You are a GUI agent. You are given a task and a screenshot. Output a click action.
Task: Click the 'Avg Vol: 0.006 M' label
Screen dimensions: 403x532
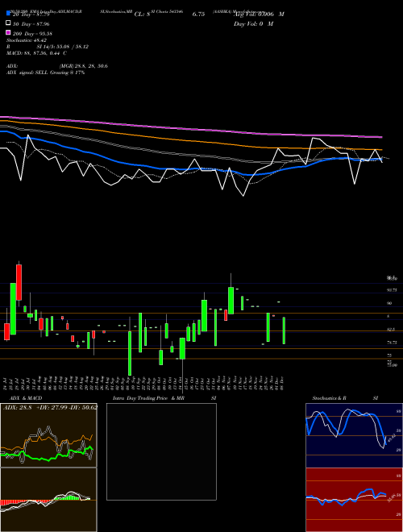click(259, 15)
